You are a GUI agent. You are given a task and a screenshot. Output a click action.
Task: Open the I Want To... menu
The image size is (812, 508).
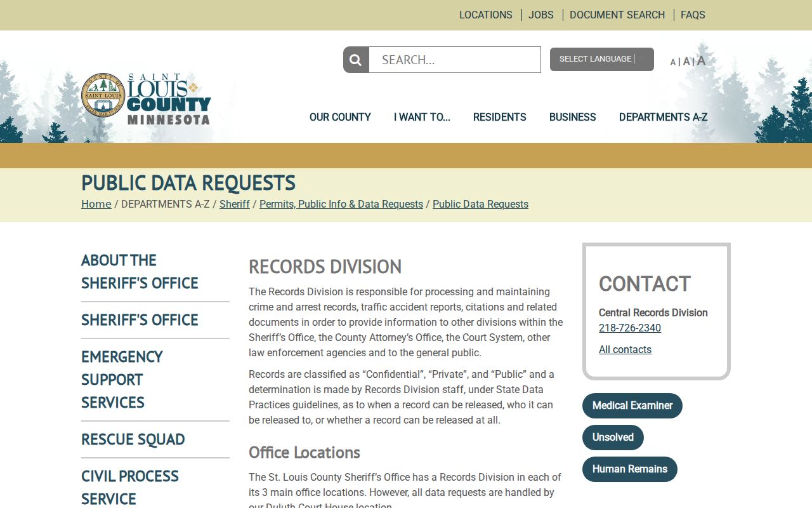422,117
